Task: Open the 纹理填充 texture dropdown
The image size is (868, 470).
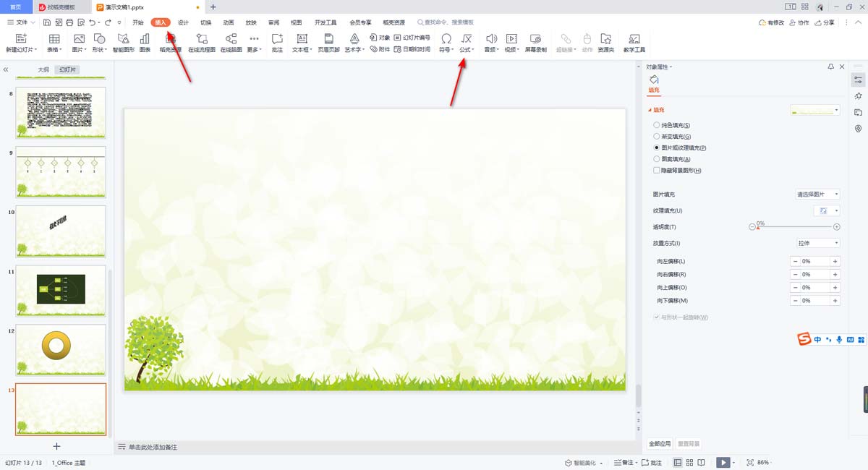Action: [827, 210]
